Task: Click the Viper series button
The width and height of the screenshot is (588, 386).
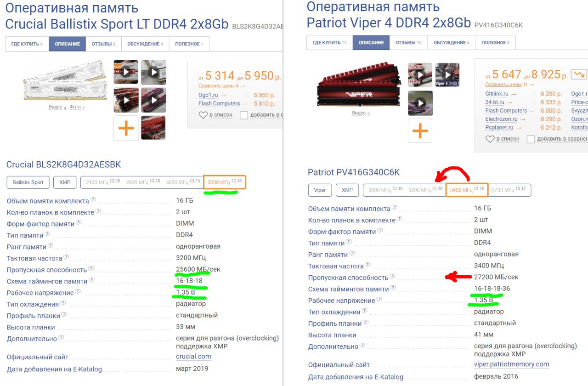Action: point(320,190)
